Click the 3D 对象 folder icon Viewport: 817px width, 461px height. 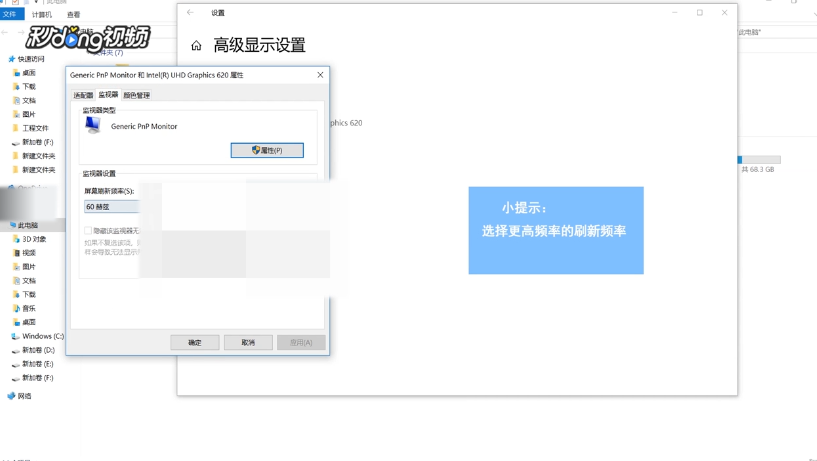coord(16,239)
